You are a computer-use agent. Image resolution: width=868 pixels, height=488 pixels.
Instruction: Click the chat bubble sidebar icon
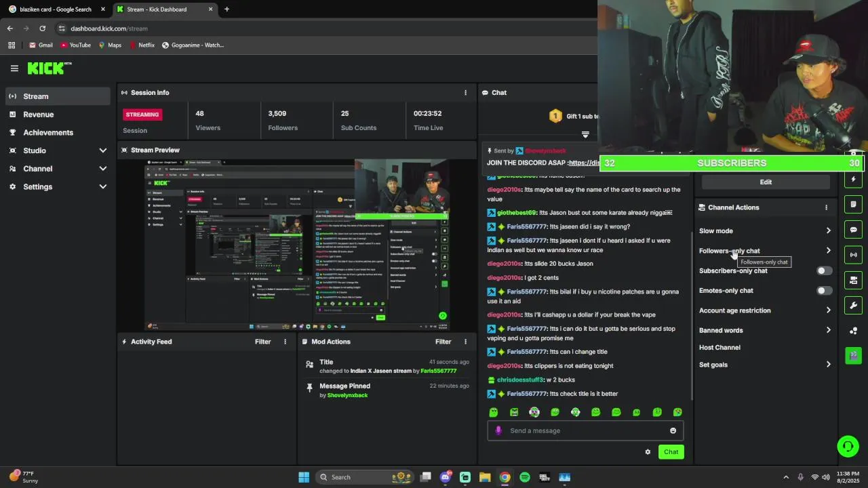[x=853, y=230]
